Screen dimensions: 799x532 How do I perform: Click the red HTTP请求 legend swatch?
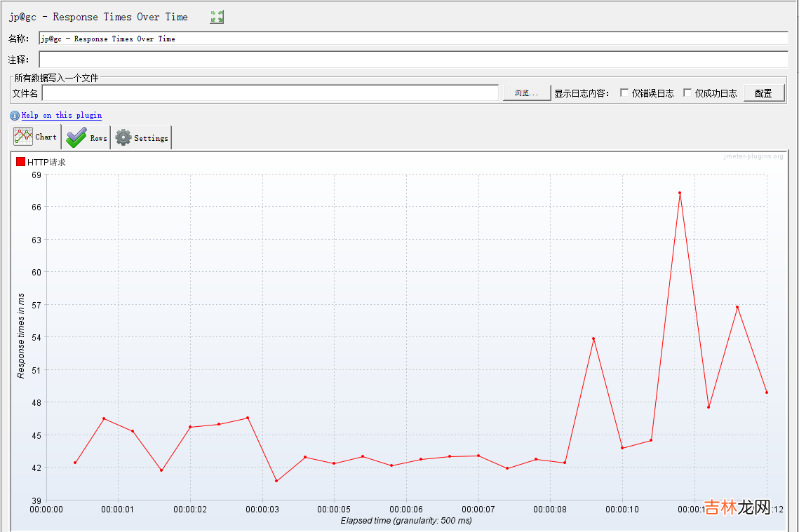(x=20, y=162)
